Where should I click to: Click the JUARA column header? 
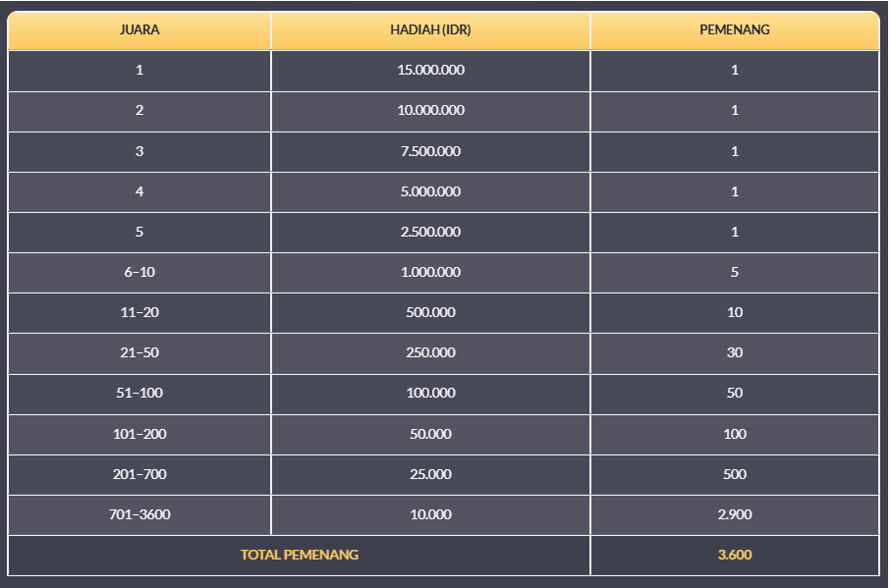[x=139, y=29]
